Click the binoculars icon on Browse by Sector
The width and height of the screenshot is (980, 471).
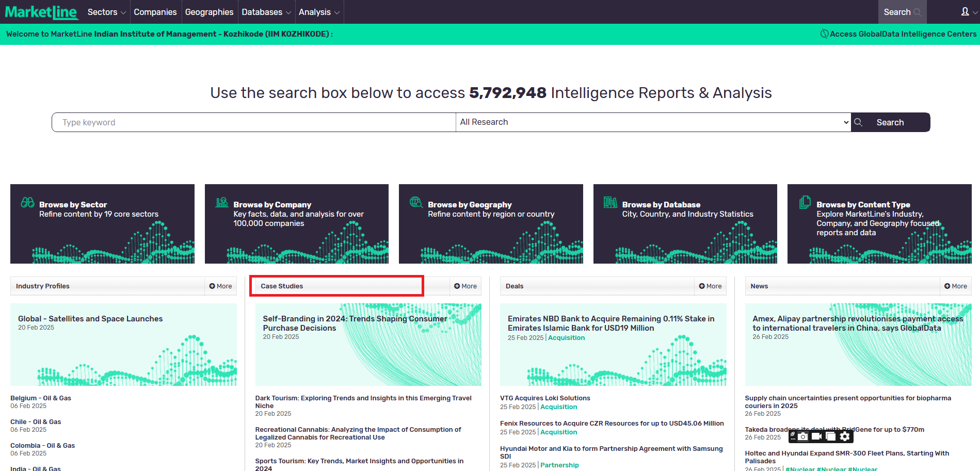[x=27, y=202]
